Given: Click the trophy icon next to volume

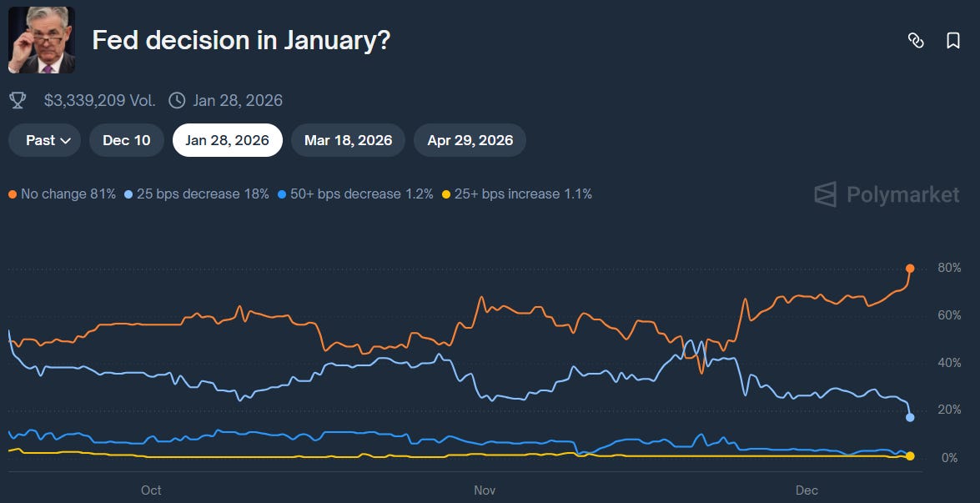Looking at the screenshot, I should click(18, 99).
